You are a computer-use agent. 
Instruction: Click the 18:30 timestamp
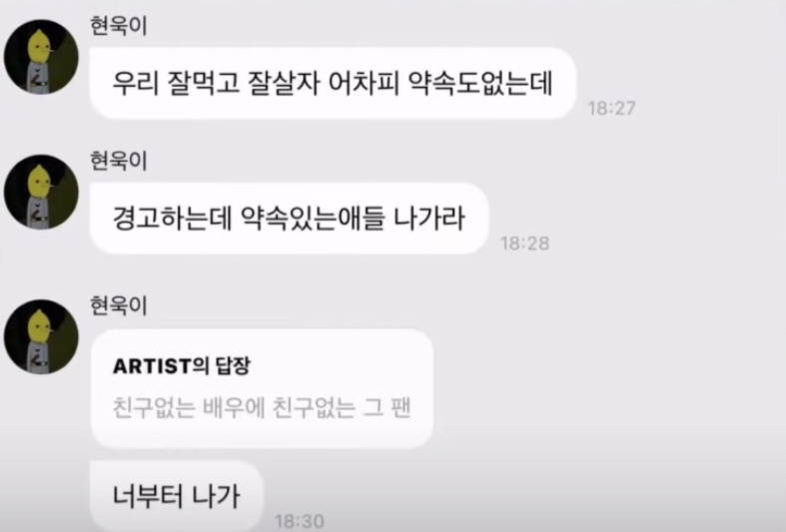click(x=300, y=521)
